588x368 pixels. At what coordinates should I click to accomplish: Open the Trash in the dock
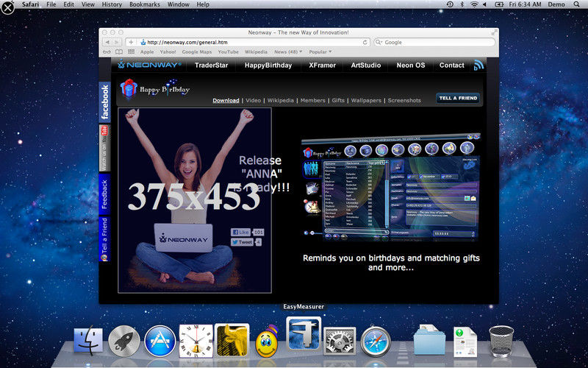(501, 342)
